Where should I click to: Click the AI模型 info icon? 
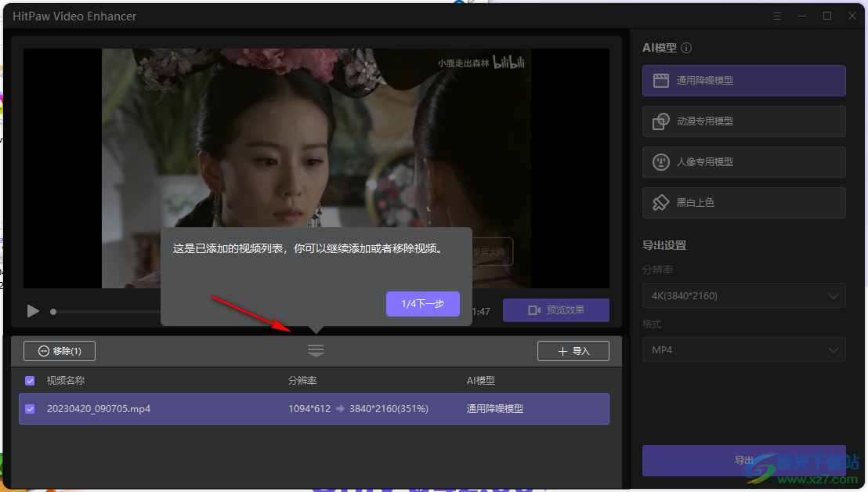(686, 48)
